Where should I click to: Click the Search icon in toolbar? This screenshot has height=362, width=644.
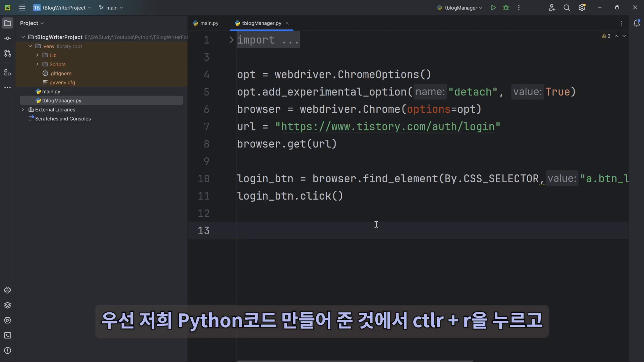click(x=567, y=7)
